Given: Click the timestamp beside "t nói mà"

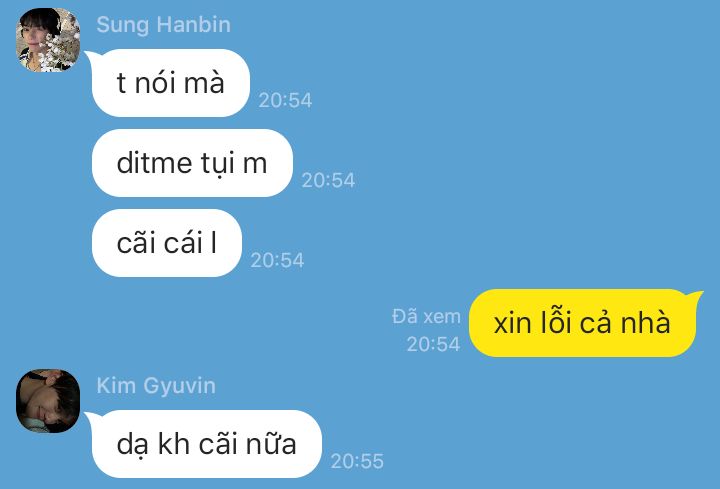Looking at the screenshot, I should [285, 100].
